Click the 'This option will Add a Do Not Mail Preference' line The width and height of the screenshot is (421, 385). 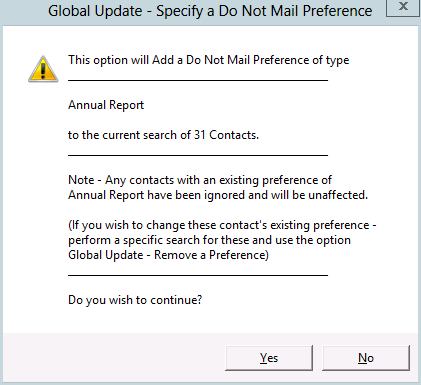[209, 60]
